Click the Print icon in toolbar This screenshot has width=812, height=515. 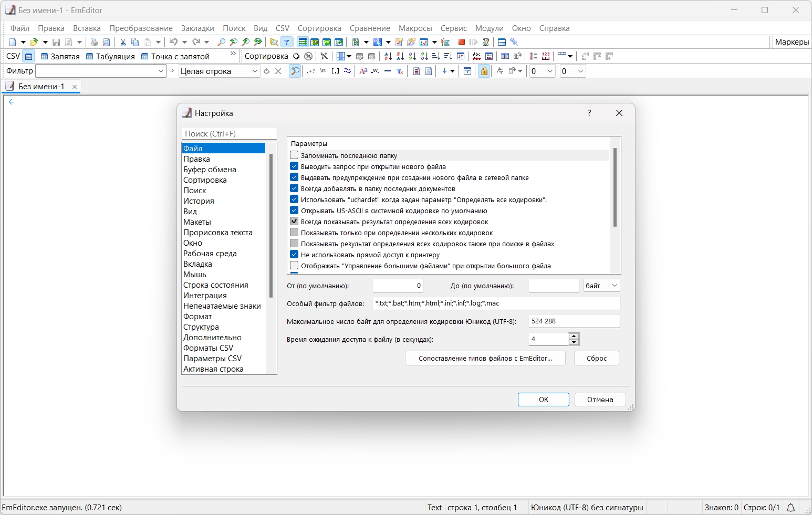point(95,42)
